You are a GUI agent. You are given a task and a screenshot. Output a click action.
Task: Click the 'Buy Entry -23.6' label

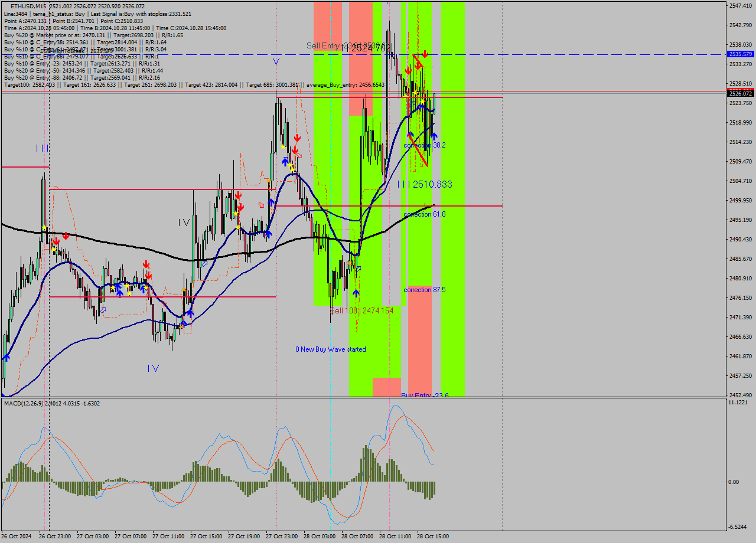(425, 395)
